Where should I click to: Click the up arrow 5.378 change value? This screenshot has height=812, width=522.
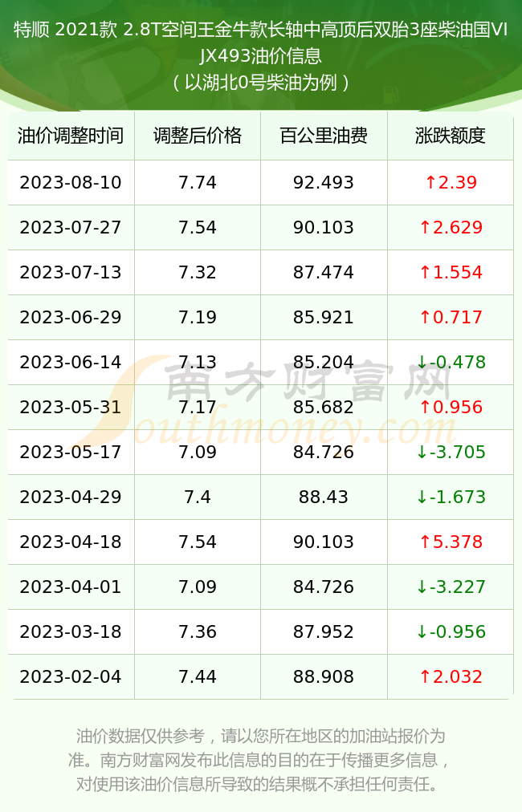pos(451,542)
